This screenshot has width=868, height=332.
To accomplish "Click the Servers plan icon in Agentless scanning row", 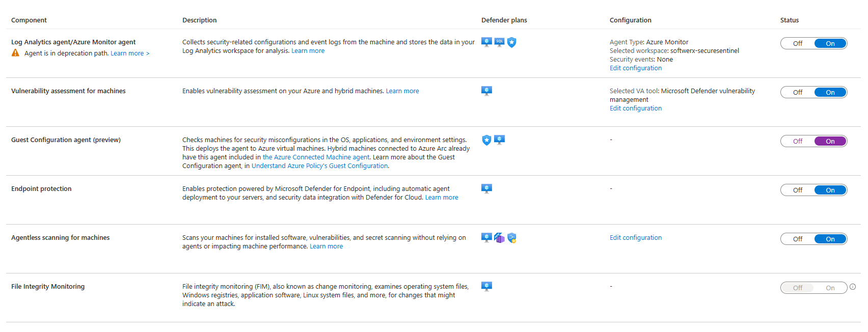I will click(x=486, y=238).
